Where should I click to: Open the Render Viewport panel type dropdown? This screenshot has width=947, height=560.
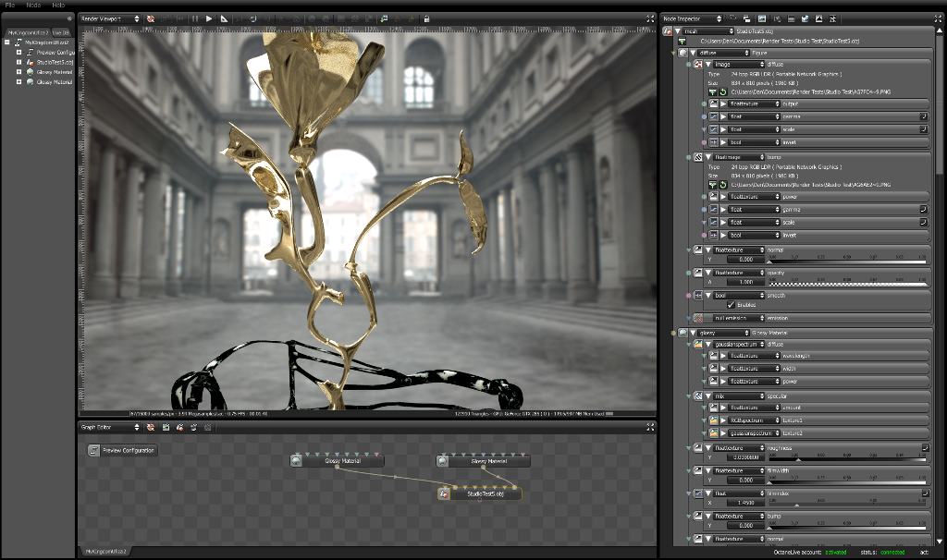[x=110, y=18]
